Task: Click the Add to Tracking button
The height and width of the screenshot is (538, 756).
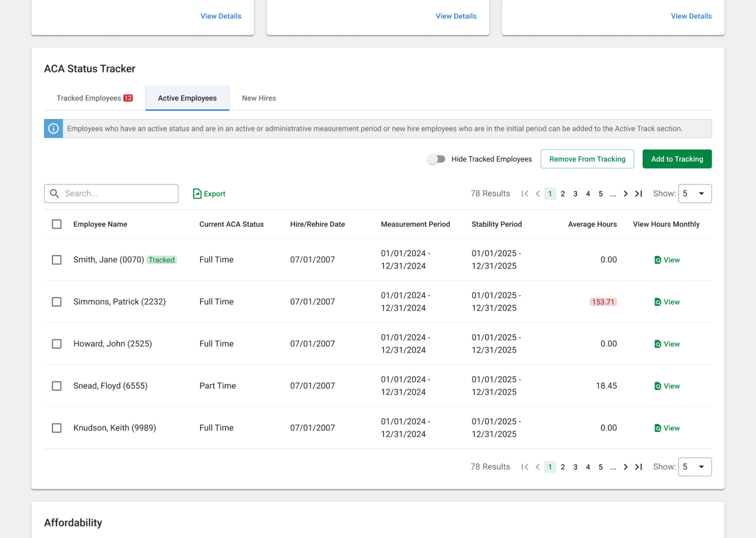Action: 677,159
